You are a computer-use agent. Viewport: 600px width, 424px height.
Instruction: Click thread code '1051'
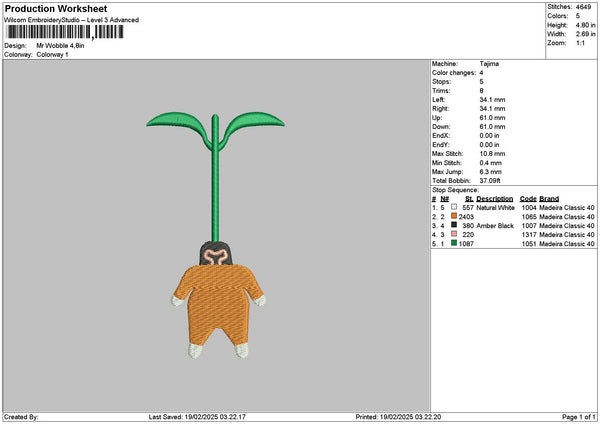tap(529, 244)
